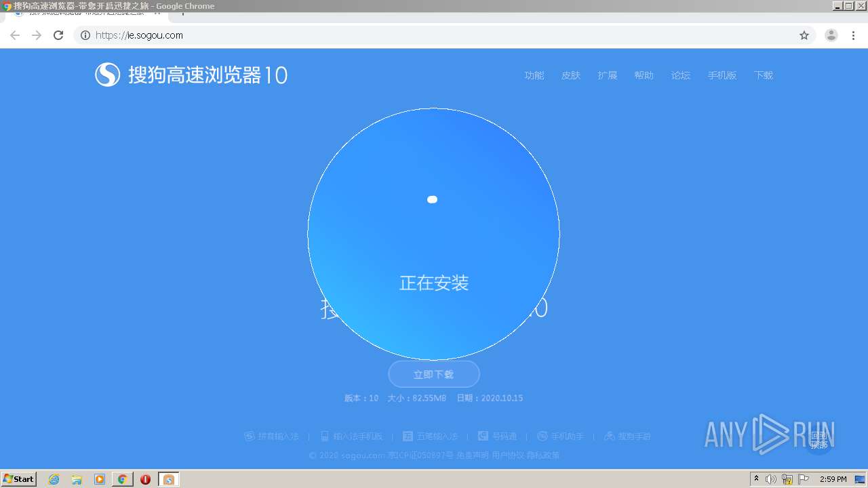Click the 正在安装 installing circle
The image size is (868, 488).
point(433,235)
